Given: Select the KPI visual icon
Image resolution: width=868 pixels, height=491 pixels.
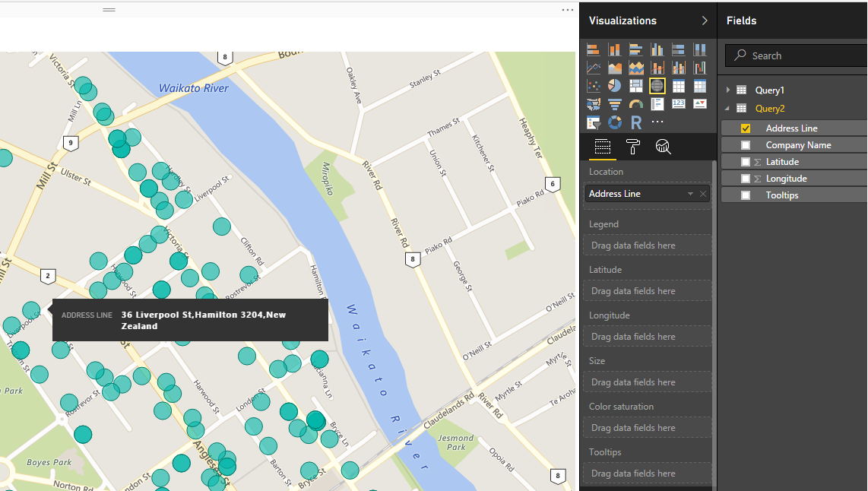Looking at the screenshot, I should [x=700, y=103].
